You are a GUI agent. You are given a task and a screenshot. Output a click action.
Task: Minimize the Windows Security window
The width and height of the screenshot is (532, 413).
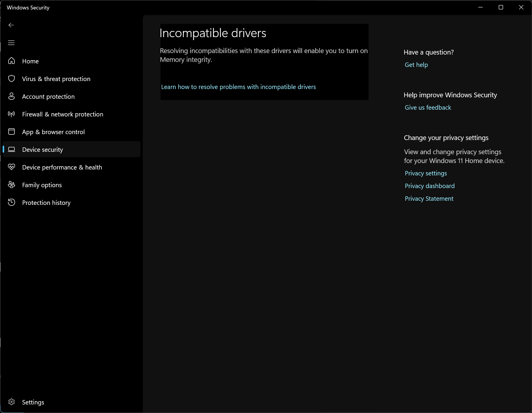(481, 7)
